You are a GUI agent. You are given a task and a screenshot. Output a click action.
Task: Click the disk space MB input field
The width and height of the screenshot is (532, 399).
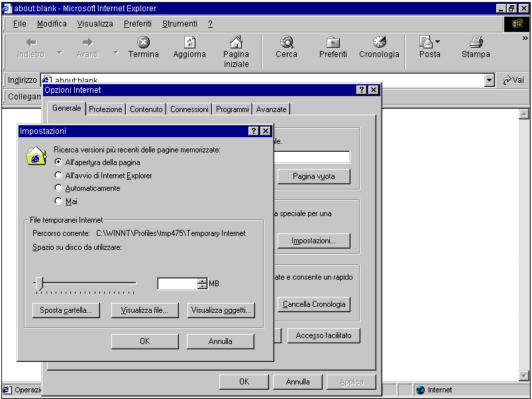tap(178, 284)
